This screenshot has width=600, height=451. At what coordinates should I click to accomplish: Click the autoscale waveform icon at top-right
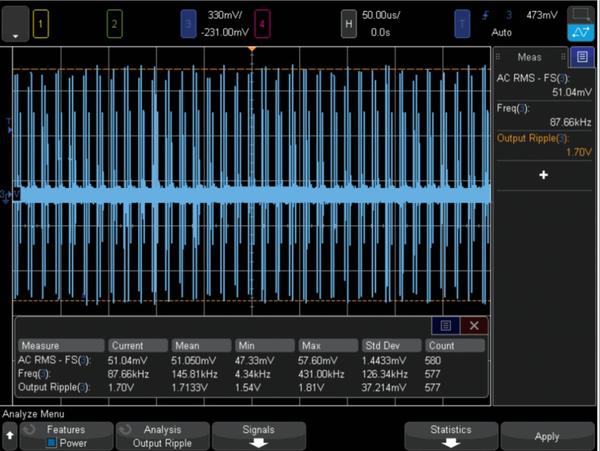(579, 33)
